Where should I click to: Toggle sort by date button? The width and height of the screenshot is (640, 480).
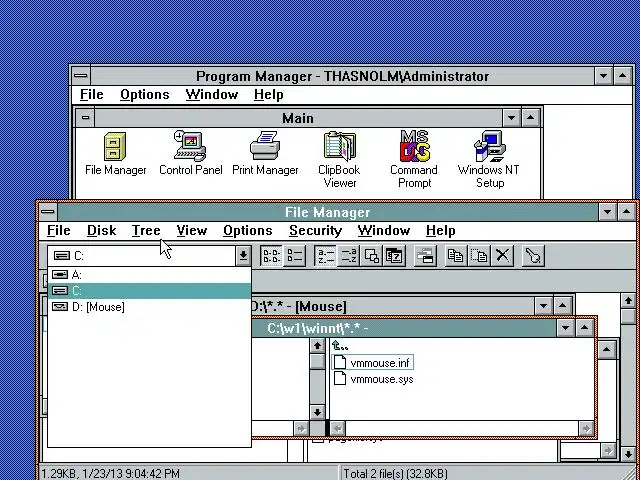[394, 256]
